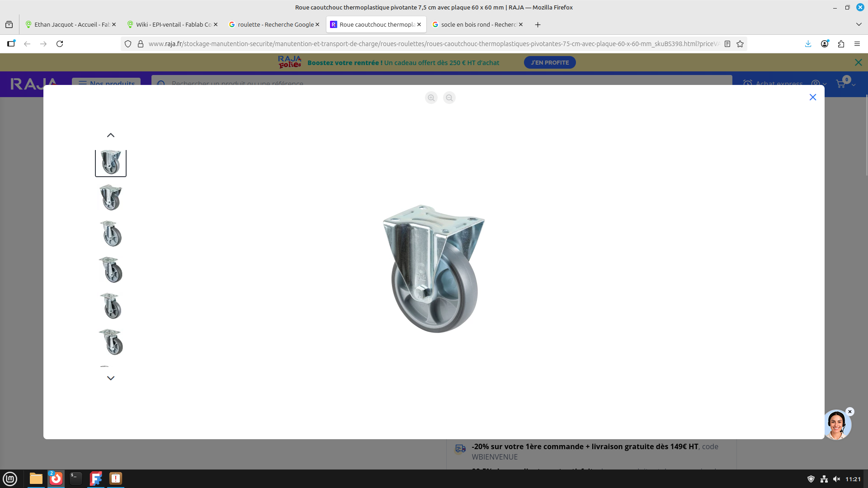The width and height of the screenshot is (868, 488).
Task: Select the second caster wheel thumbnail
Action: [x=111, y=197]
